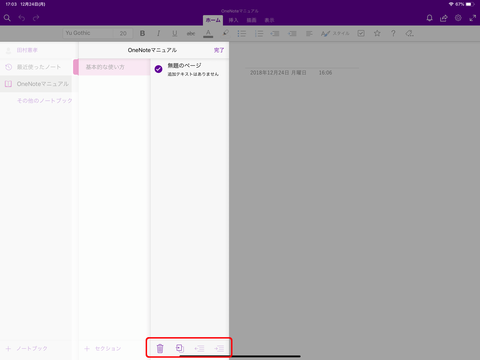Delete selected page with trash icon

click(160, 348)
